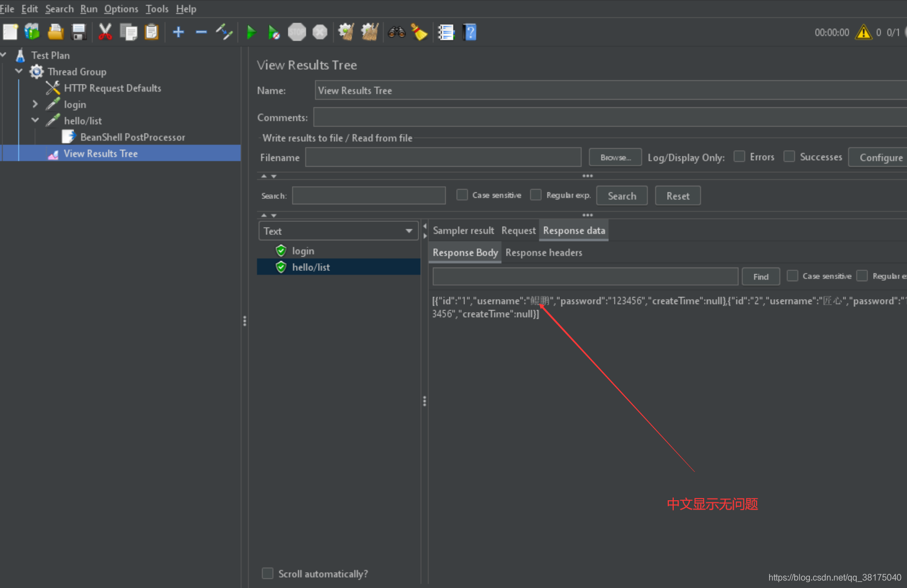This screenshot has height=588, width=907.
Task: Click the Find button
Action: [761, 277]
